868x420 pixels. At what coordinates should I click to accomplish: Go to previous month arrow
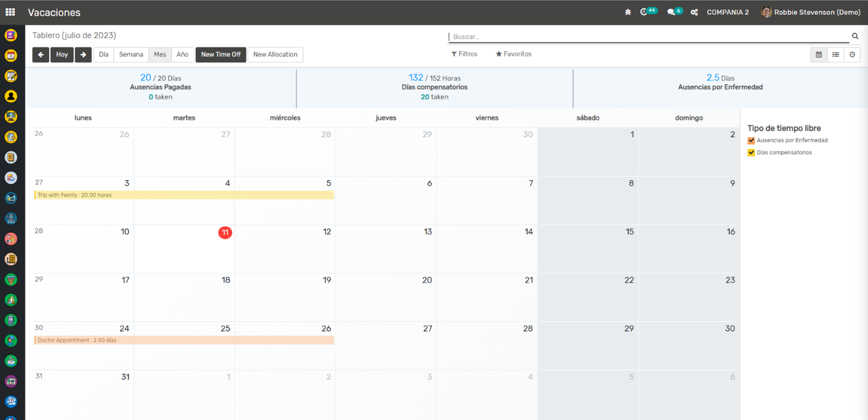(41, 54)
